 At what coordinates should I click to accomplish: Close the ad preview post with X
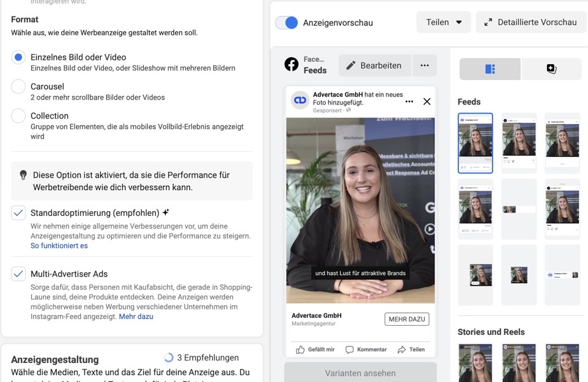pyautogui.click(x=427, y=101)
